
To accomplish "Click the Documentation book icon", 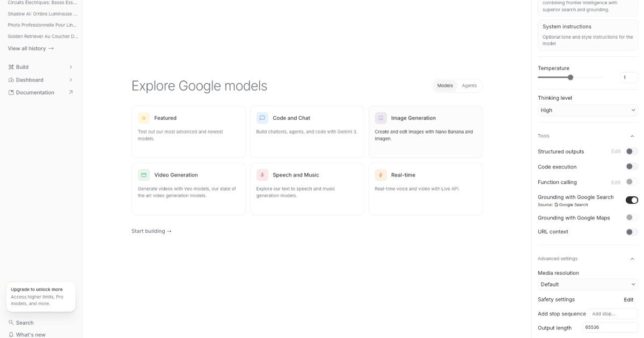I will tap(11, 92).
